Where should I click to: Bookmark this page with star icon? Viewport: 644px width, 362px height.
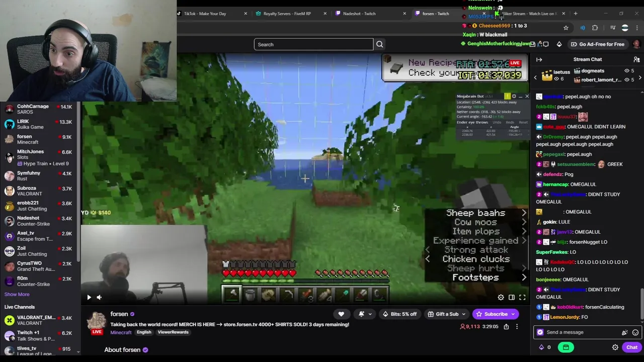click(566, 28)
